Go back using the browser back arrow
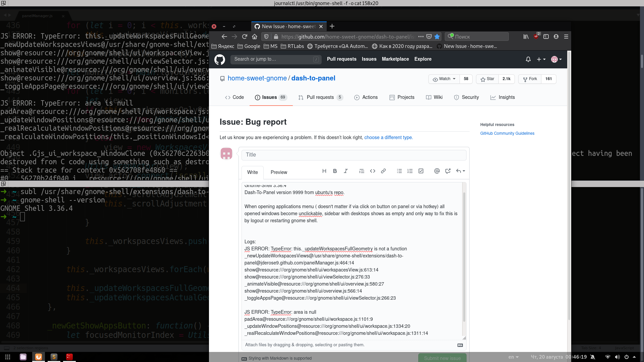Screen dimensions: 644x362 coord(224,37)
